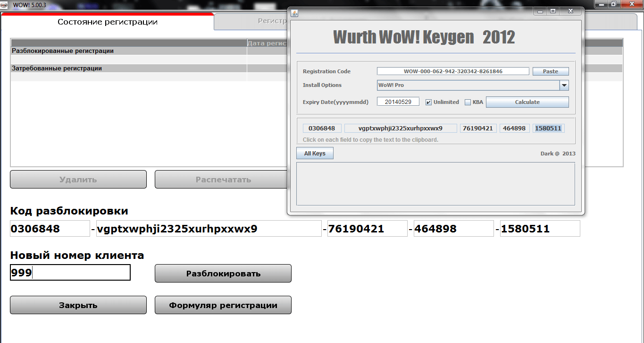The image size is (644, 343).
Task: Focus the Новый номер клиента input field
Action: 70,273
